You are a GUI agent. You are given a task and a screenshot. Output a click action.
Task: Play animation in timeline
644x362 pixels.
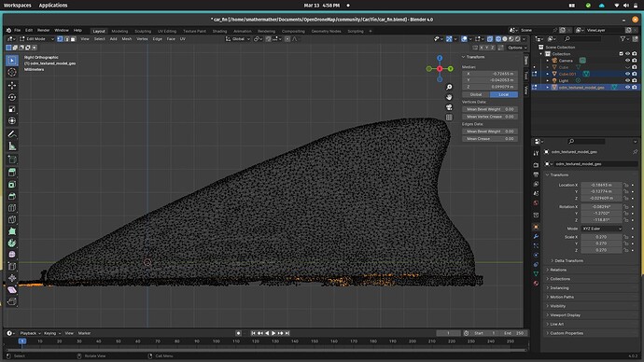pyautogui.click(x=273, y=333)
